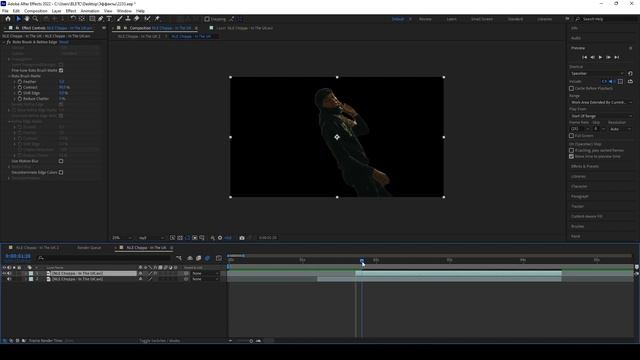640x360 pixels.
Task: Click the reset shortcut icon next to Spacebar
Action: (630, 73)
